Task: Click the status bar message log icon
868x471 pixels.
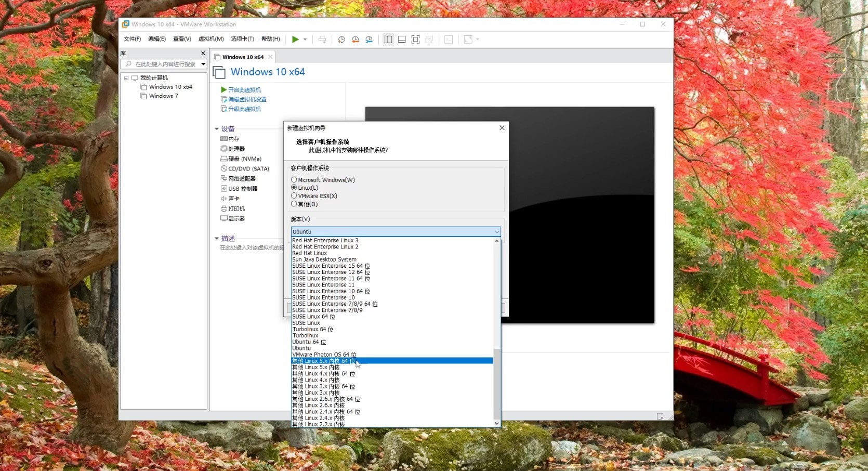Action: tap(660, 416)
